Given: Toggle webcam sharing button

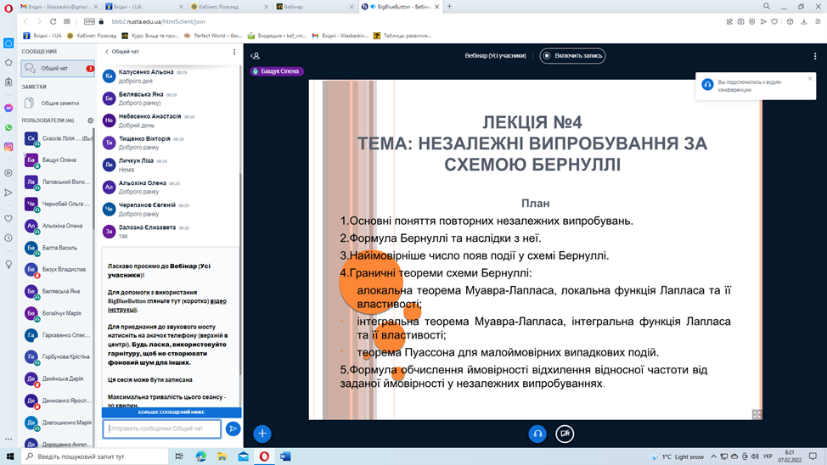Looking at the screenshot, I should [565, 434].
